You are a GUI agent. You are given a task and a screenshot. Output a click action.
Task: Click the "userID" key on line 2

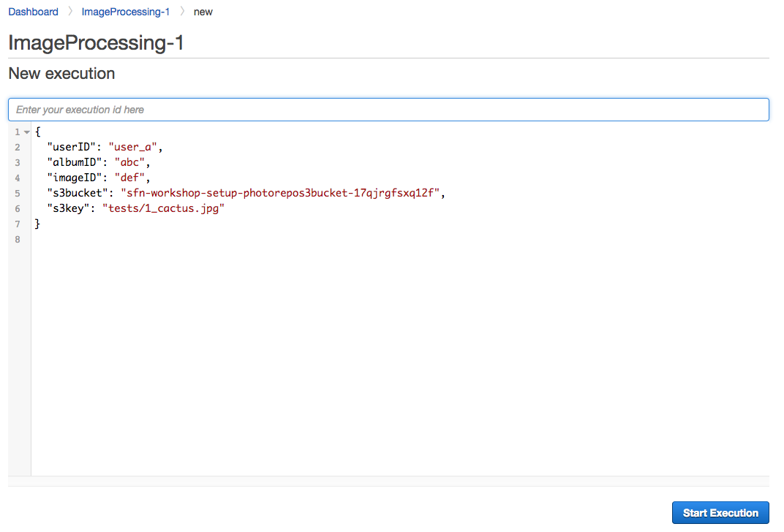pyautogui.click(x=72, y=148)
